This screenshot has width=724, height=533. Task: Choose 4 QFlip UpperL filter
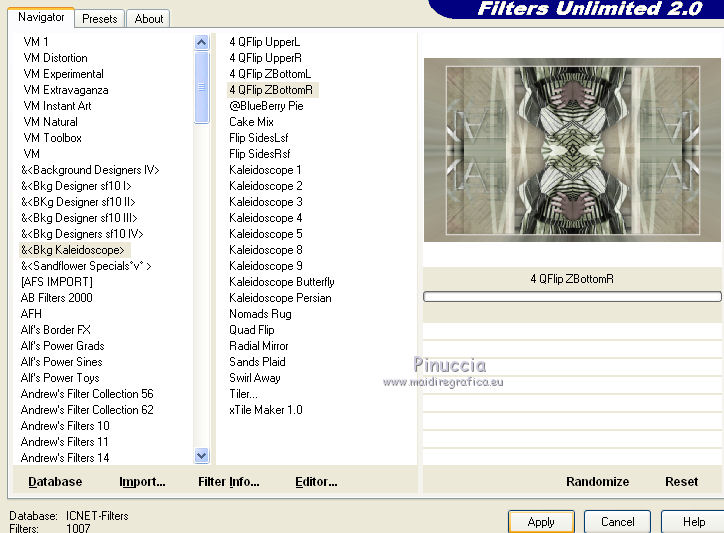(x=265, y=42)
